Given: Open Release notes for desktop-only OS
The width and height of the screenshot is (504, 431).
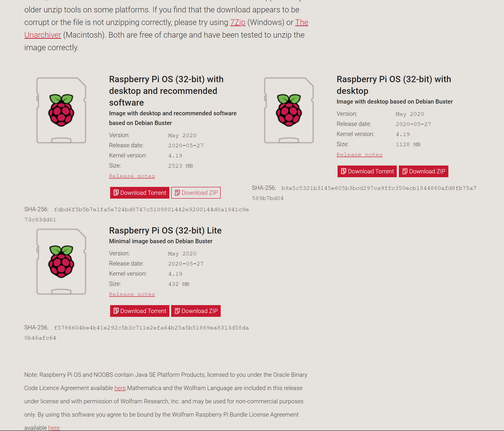Looking at the screenshot, I should tap(359, 154).
